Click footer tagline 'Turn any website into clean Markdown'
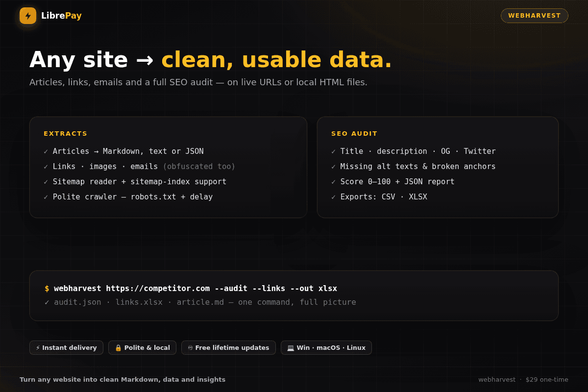Viewport: 588px width, 392px height. pos(122,380)
